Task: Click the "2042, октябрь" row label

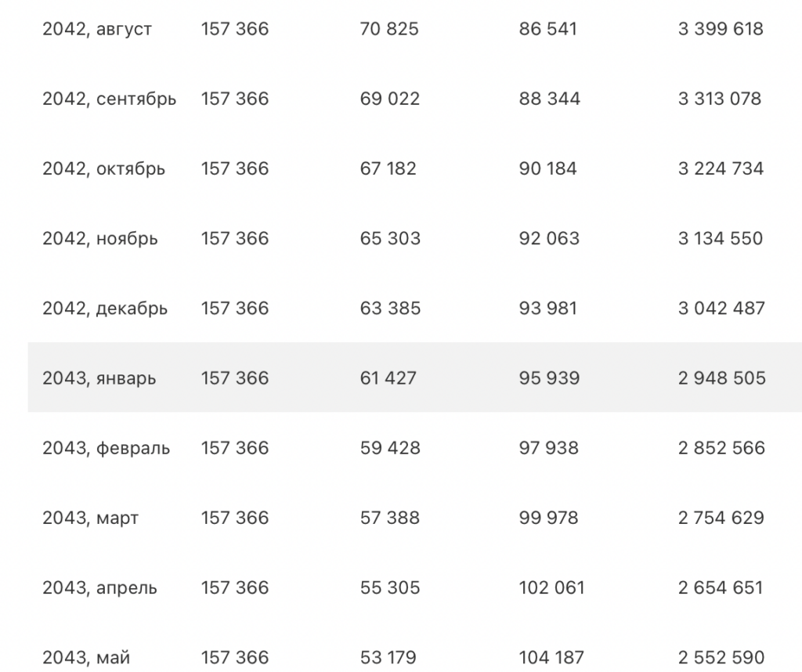Action: 103,169
